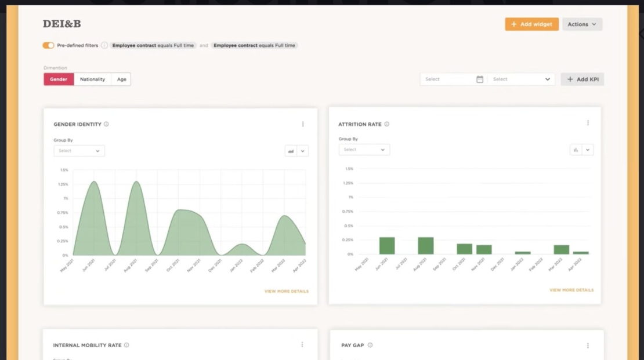Open the Internal Mobility Rate widget options menu
Image resolution: width=644 pixels, height=360 pixels.
[x=302, y=344]
